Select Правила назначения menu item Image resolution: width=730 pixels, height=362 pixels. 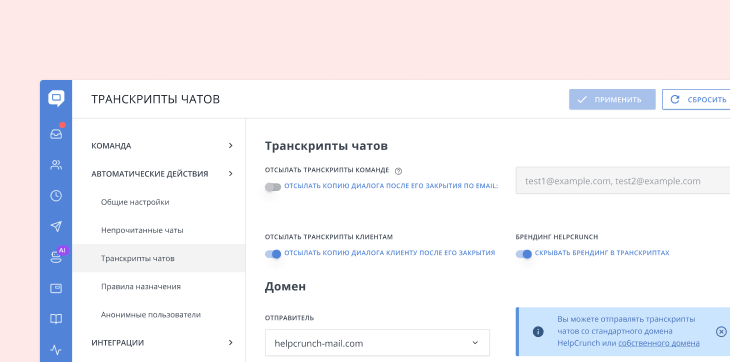tap(141, 287)
